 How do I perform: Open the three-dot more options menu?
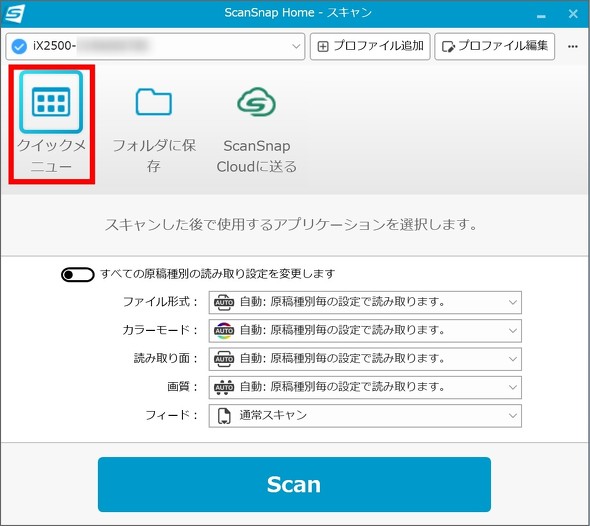573,46
